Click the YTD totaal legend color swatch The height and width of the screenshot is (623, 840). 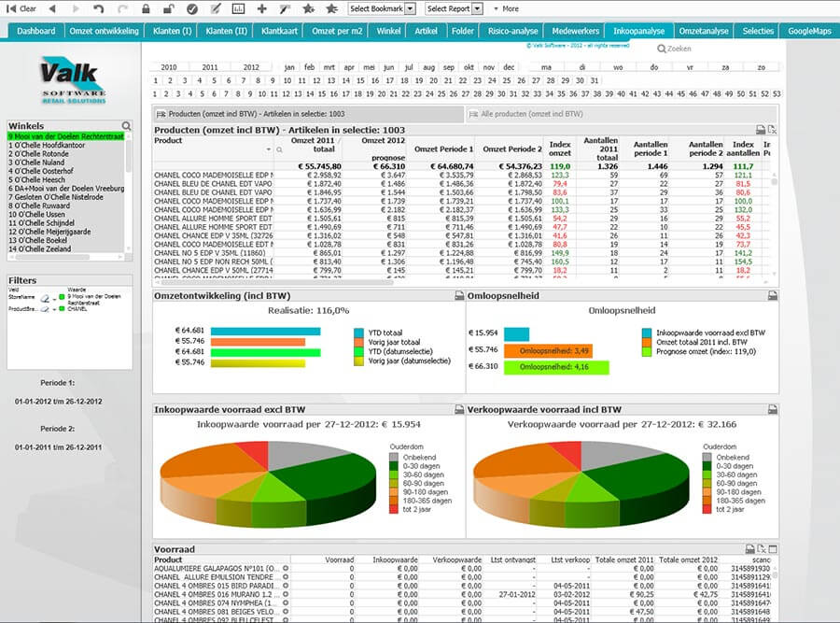(359, 333)
